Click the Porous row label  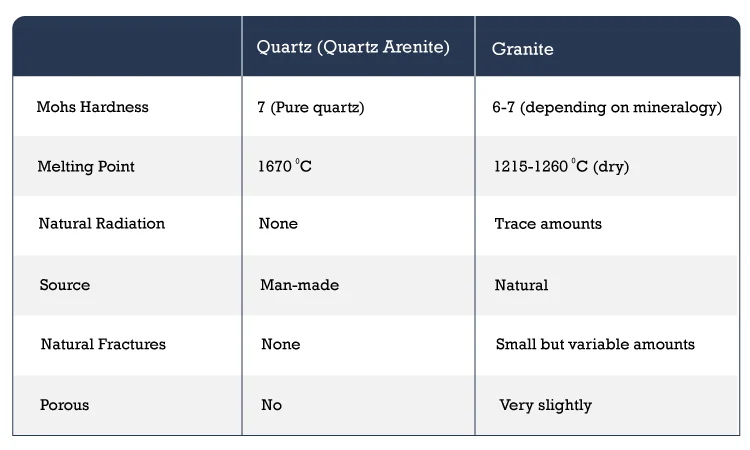pos(65,405)
